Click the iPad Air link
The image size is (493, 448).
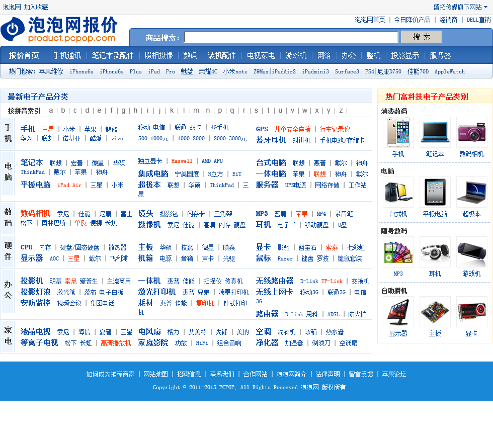[69, 185]
